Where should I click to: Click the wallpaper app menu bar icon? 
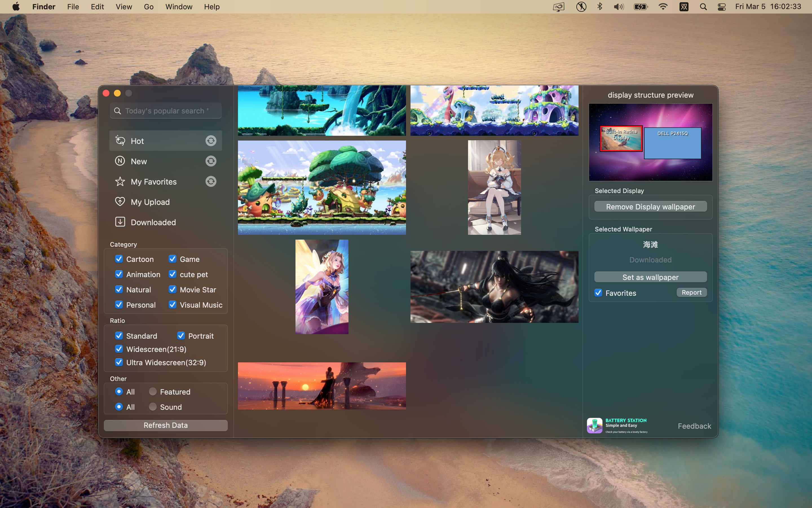click(x=559, y=7)
